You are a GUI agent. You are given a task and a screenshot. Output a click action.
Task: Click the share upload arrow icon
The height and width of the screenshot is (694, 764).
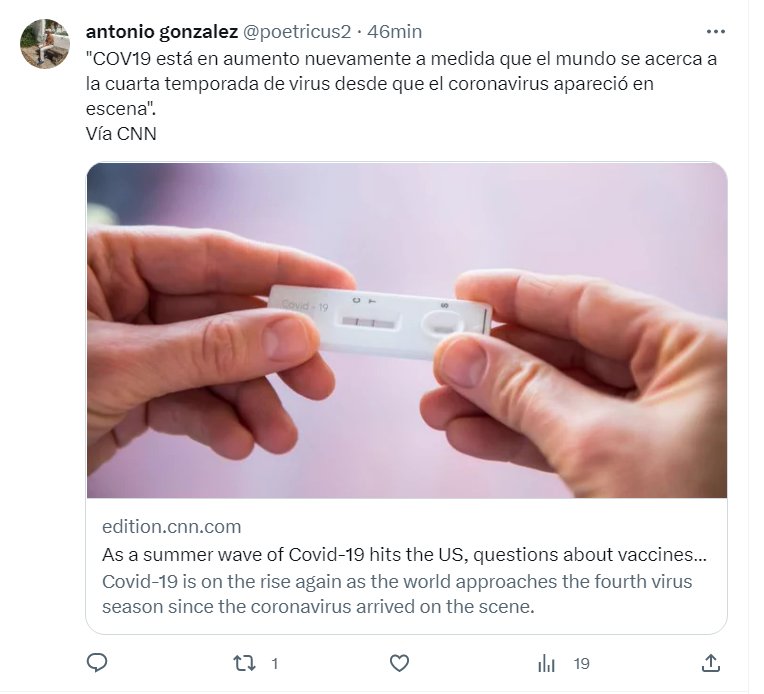(x=710, y=663)
